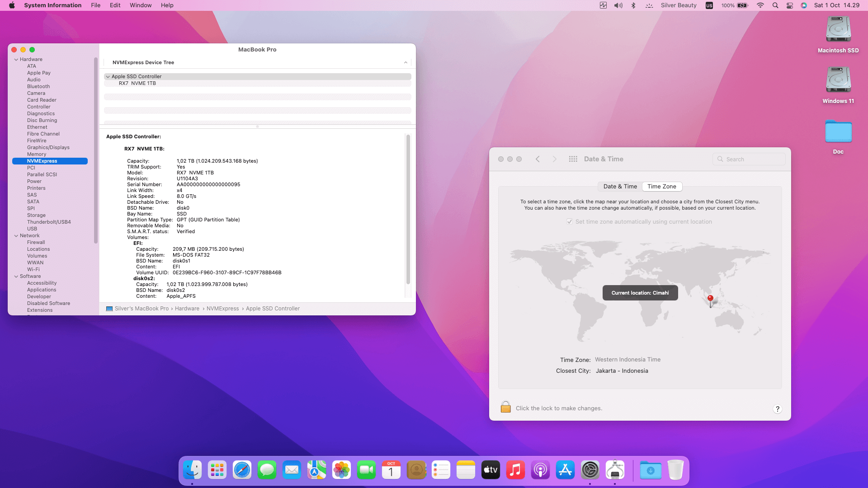
Task: Open Launchpad in the Dock
Action: click(217, 470)
